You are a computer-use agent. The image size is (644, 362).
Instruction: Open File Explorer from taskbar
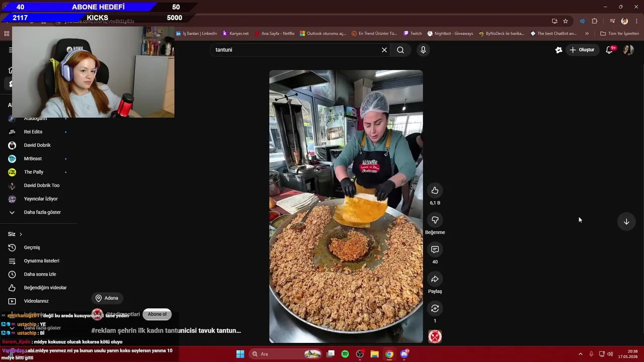click(374, 354)
